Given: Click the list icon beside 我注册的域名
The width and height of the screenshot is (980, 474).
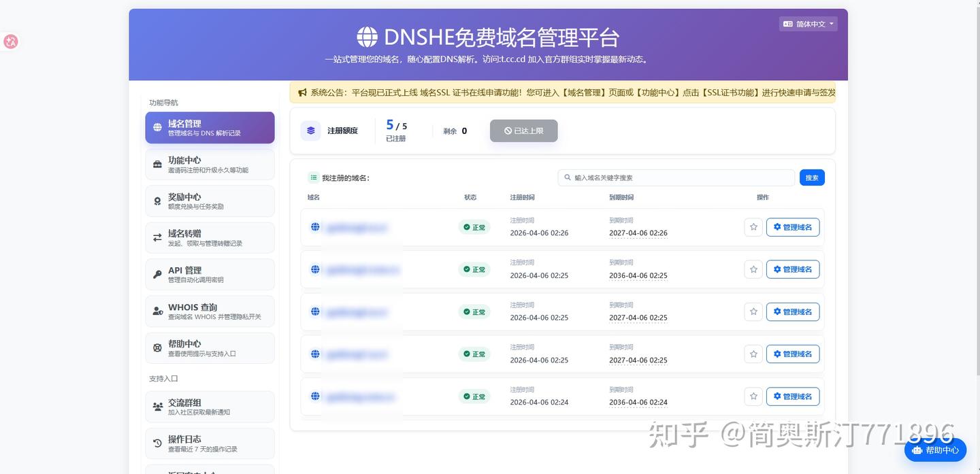Looking at the screenshot, I should 314,177.
